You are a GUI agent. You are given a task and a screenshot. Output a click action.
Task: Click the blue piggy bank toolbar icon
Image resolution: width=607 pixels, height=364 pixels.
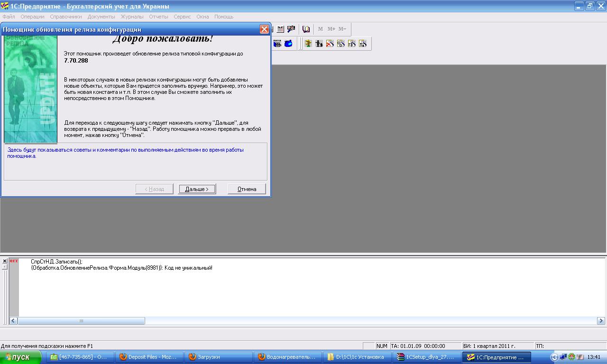[288, 44]
